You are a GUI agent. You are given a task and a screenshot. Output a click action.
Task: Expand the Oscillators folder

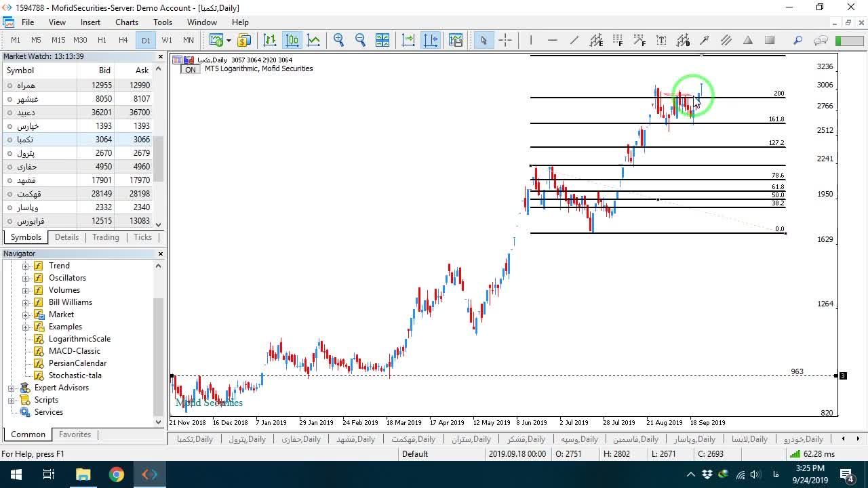[x=26, y=278]
